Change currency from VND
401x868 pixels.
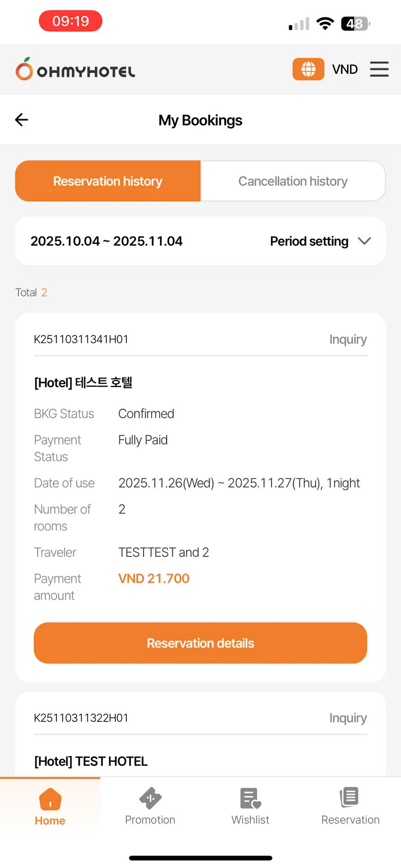click(345, 69)
